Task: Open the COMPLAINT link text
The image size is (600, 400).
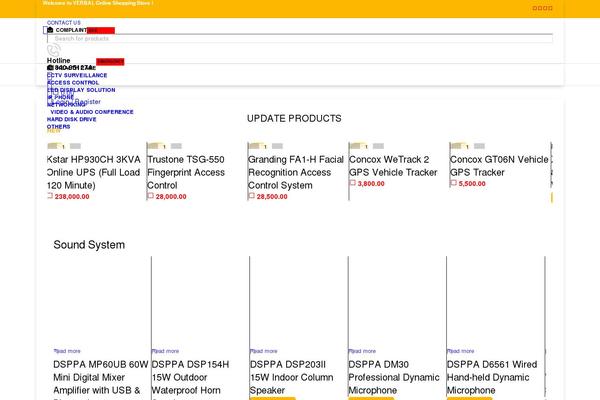Action: pos(71,30)
